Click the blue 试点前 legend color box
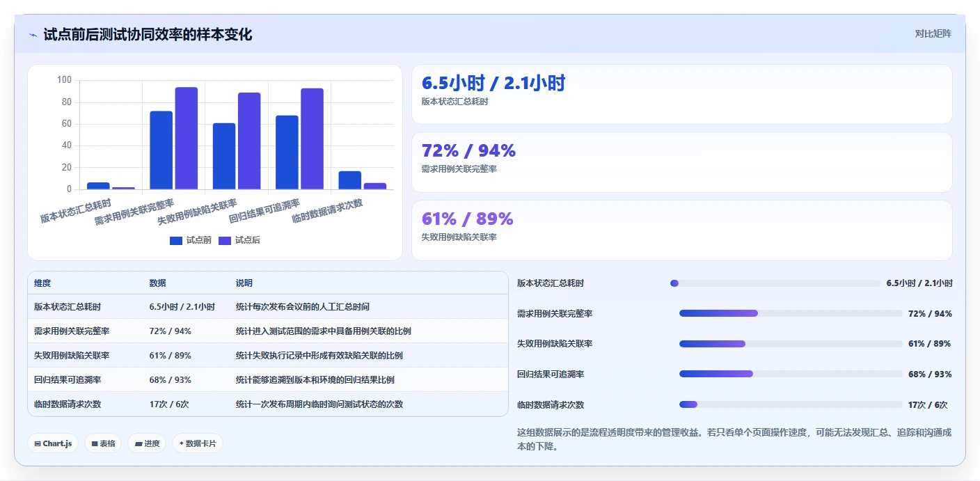 pos(176,240)
